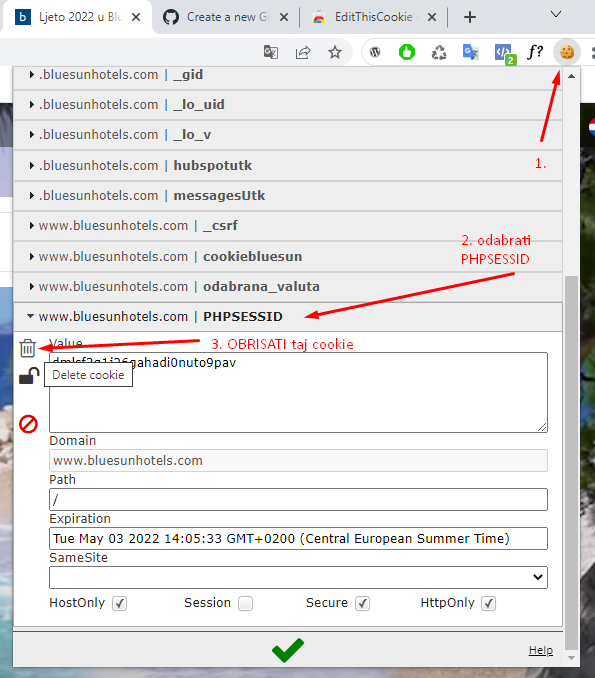The height and width of the screenshot is (678, 595).
Task: Expand the _lo_v cookie row
Action: pos(288,135)
